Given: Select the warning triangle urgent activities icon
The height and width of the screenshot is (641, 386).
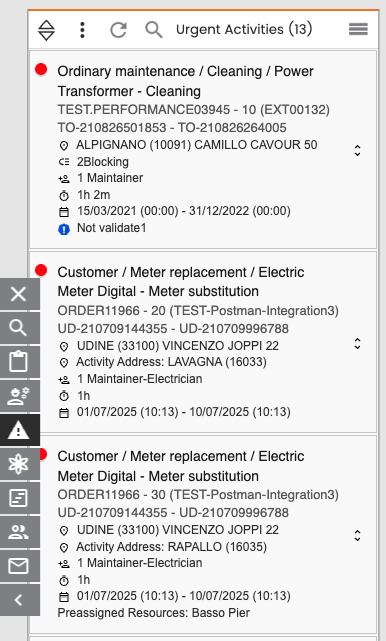Looking at the screenshot, I should [x=19, y=430].
